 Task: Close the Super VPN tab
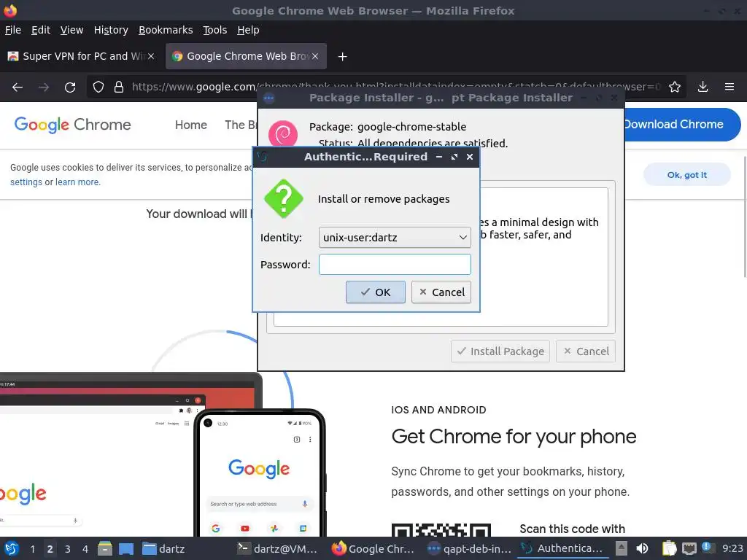tap(150, 56)
